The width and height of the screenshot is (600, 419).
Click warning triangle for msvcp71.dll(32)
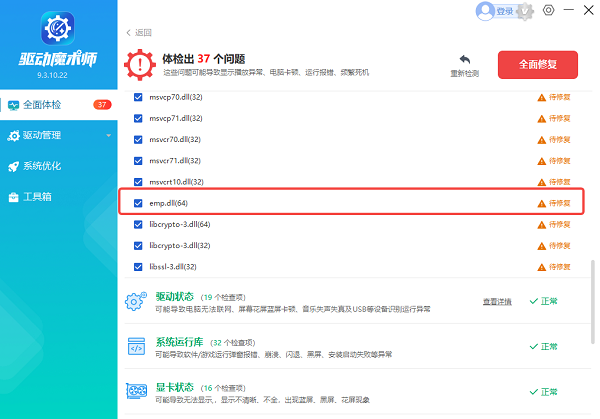click(541, 119)
